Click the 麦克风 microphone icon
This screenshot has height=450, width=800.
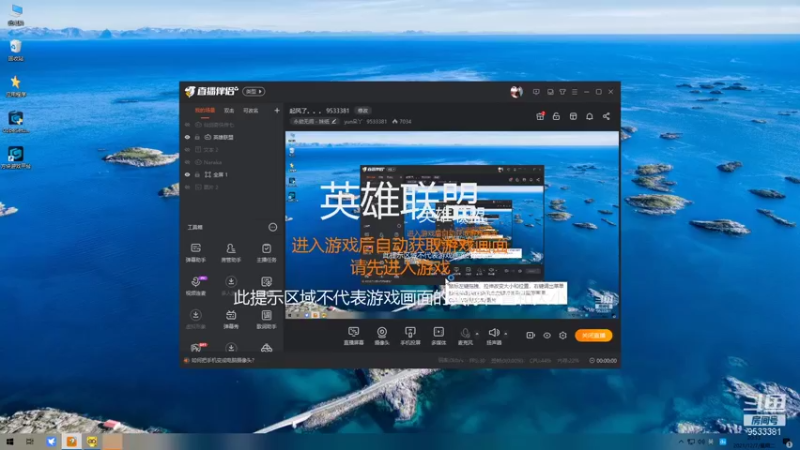(x=465, y=334)
